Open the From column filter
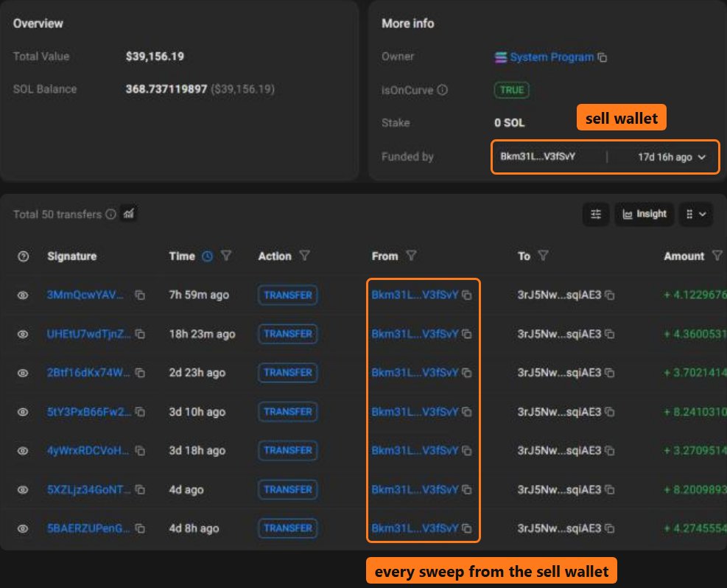This screenshot has height=588, width=727. [411, 256]
